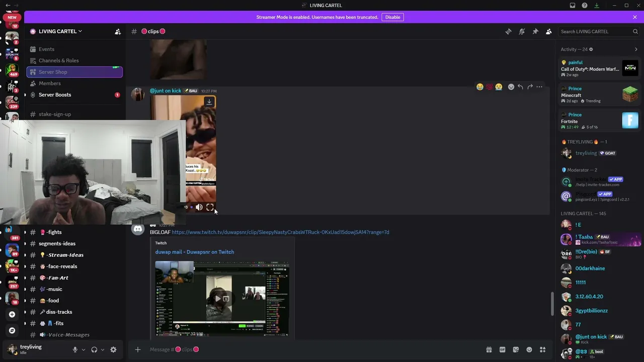The width and height of the screenshot is (644, 362).
Task: Disable Streamer Mode
Action: 392,17
